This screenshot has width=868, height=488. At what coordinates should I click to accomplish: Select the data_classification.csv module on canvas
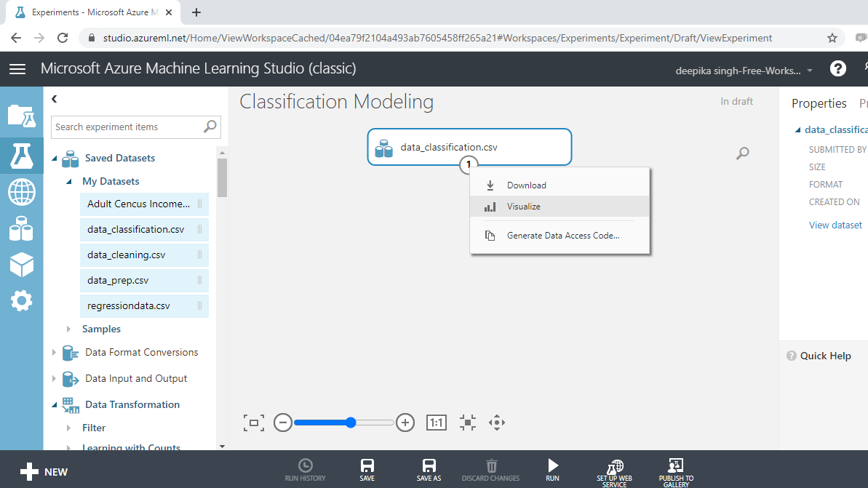pos(469,147)
